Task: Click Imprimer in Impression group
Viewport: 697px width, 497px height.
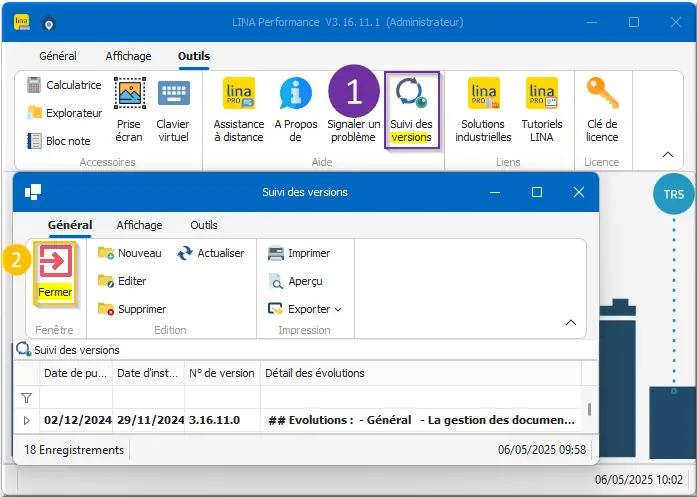Action: [x=299, y=253]
